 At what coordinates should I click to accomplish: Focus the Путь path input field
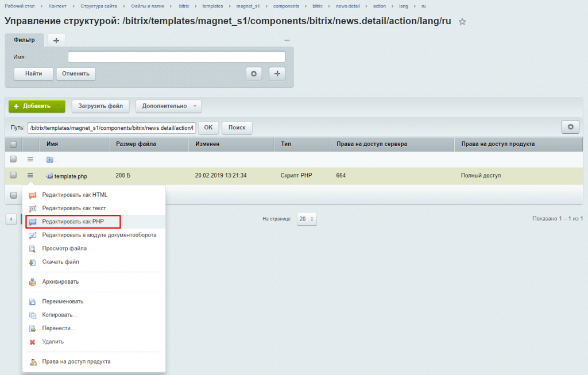pos(112,128)
